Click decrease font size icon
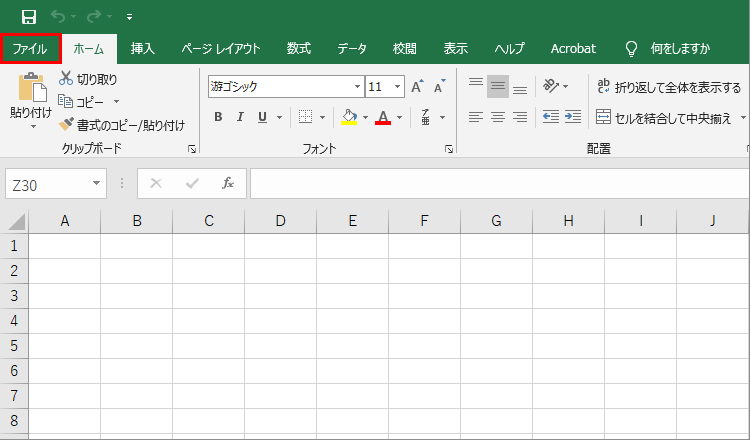The width and height of the screenshot is (750, 440). [x=439, y=86]
